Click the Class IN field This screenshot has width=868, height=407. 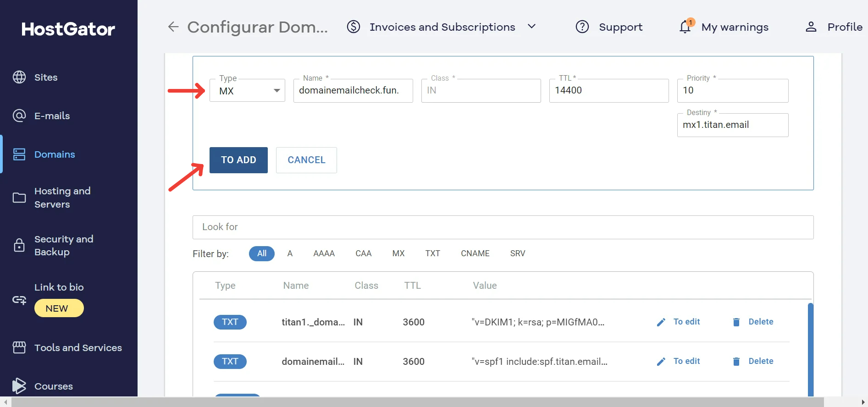pos(481,90)
